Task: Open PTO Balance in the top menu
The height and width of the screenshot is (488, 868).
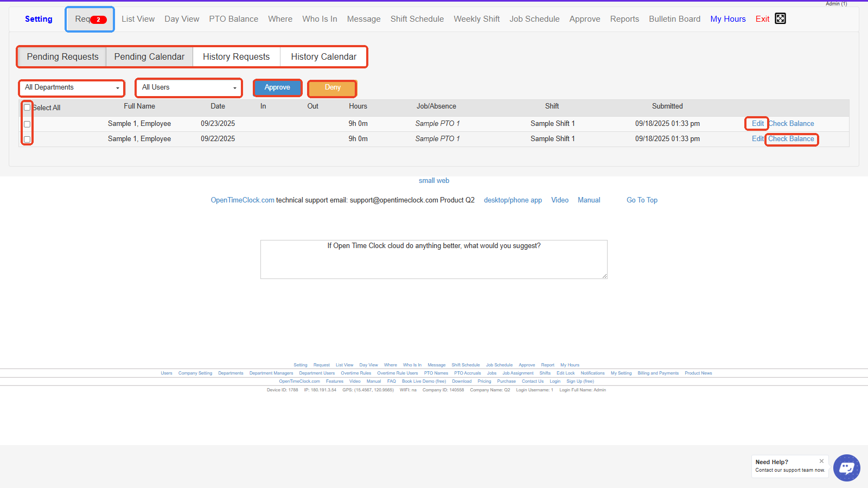Action: 233,19
